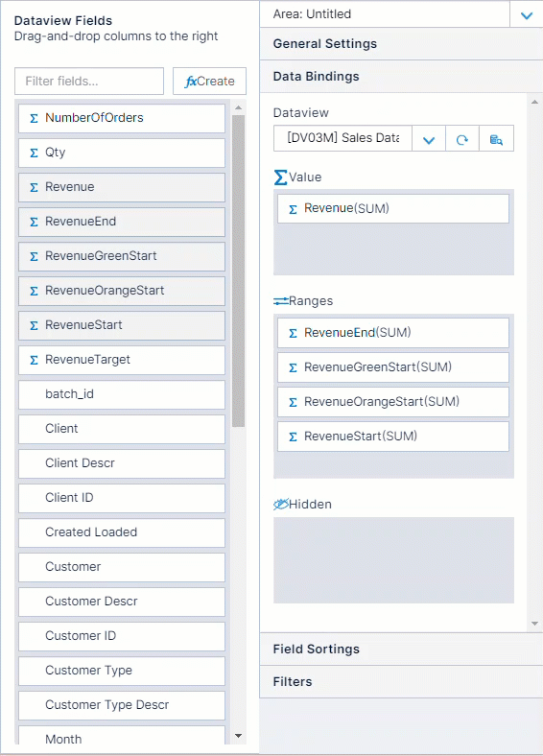Screen dimensions: 543x756
Task: Click the sigma icon in Revenue(SUM) value
Action: coord(293,209)
